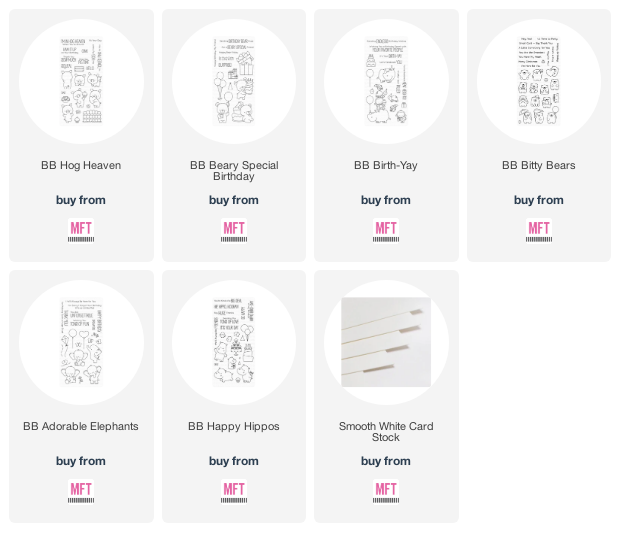
Task: Click MFT logo under BB Beary Special Birthday
Action: point(234,231)
